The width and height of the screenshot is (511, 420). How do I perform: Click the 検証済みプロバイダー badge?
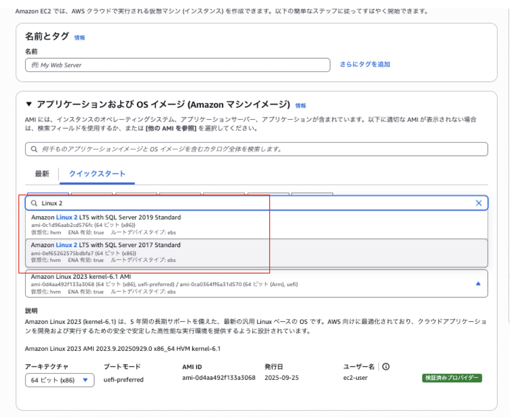pos(452,378)
